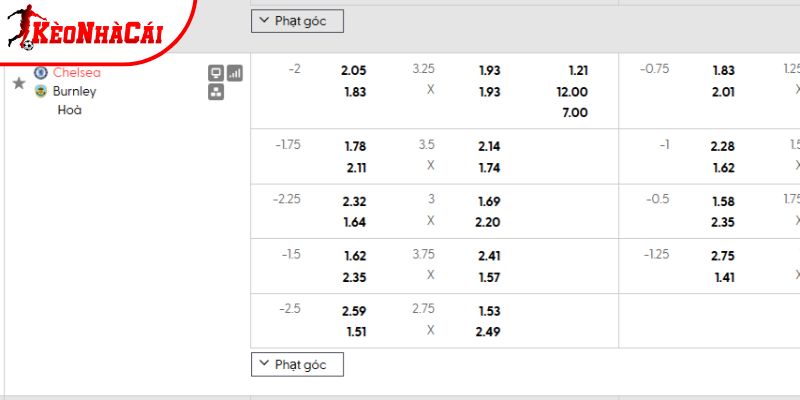This screenshot has height=400, width=800.
Task: Select odds 2.05 for -2 handicap
Action: [354, 71]
